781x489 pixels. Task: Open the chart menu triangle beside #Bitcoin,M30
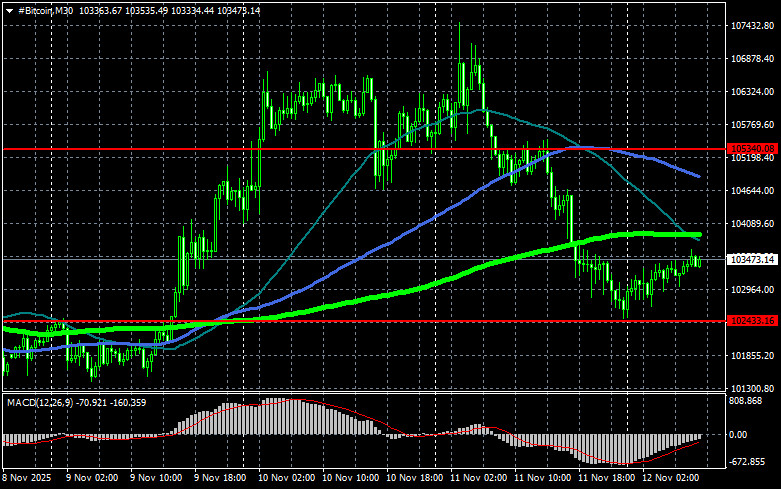click(x=9, y=11)
